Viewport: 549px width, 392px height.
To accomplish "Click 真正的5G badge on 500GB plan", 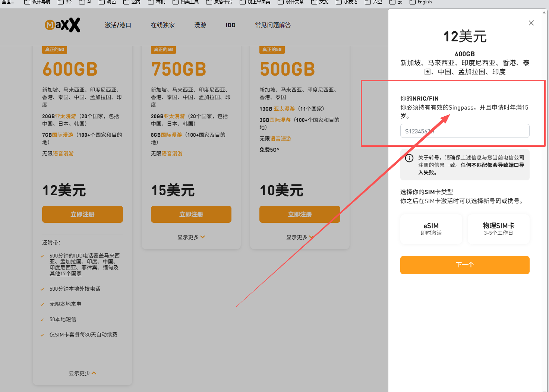I will pyautogui.click(x=272, y=50).
